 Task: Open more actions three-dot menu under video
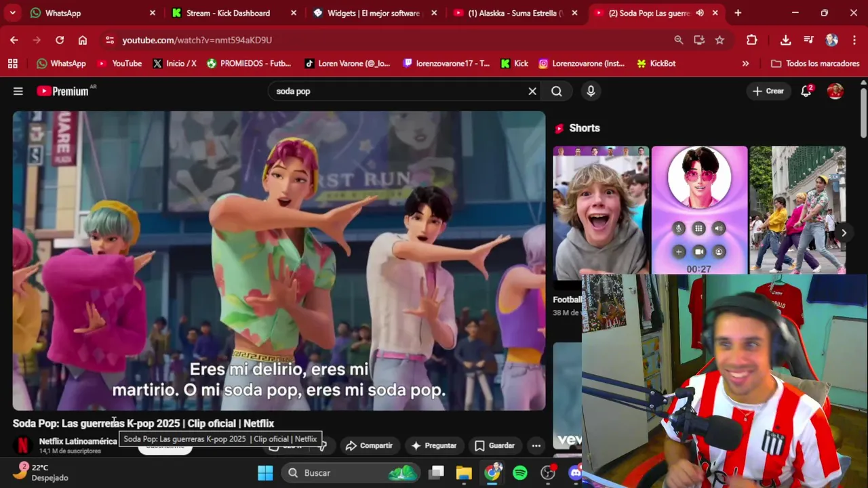pos(536,445)
